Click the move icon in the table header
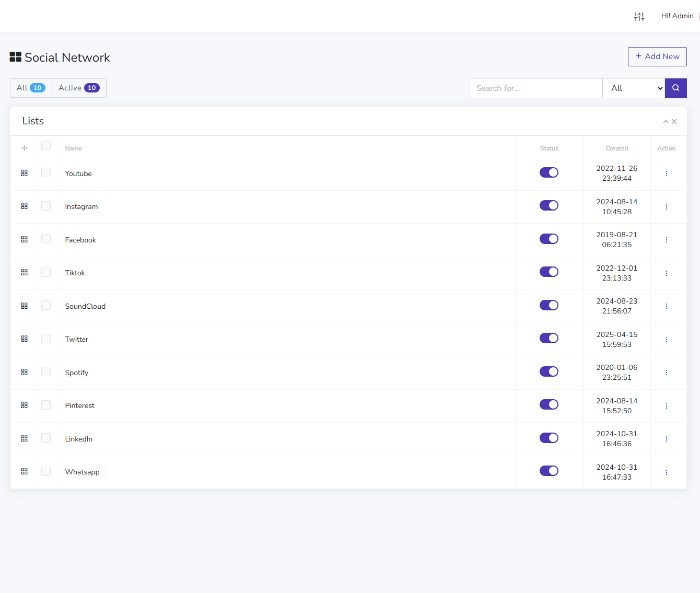 coord(24,147)
